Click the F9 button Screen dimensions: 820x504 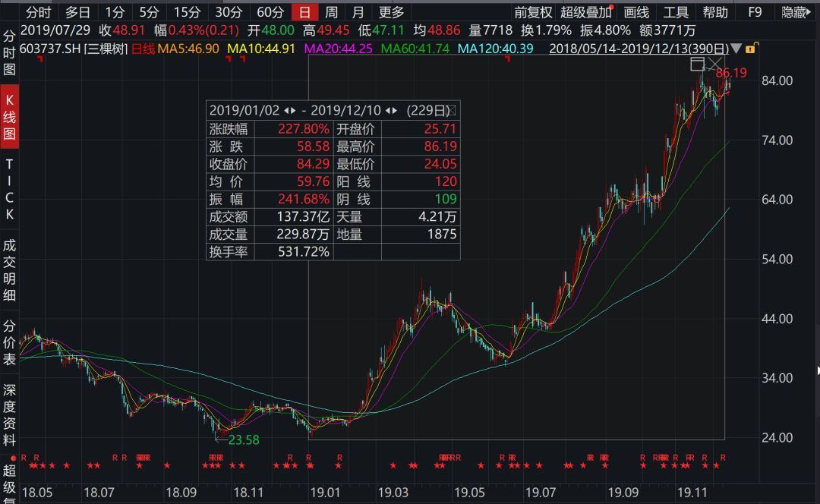pyautogui.click(x=755, y=12)
